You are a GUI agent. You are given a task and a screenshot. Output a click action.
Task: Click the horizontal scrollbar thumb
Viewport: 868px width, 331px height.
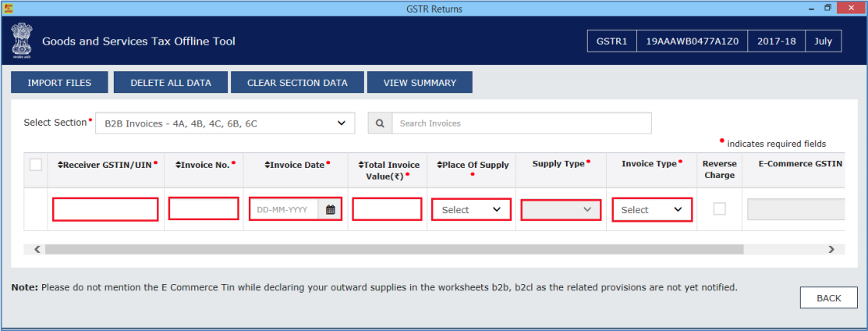click(394, 250)
